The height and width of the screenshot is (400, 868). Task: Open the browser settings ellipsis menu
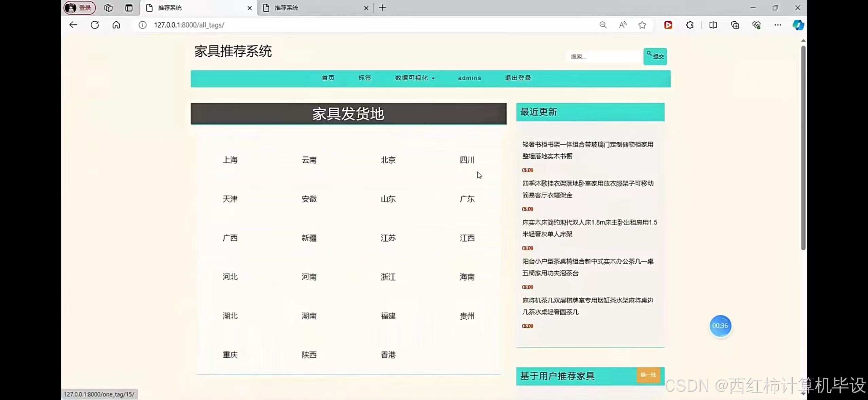(x=778, y=25)
